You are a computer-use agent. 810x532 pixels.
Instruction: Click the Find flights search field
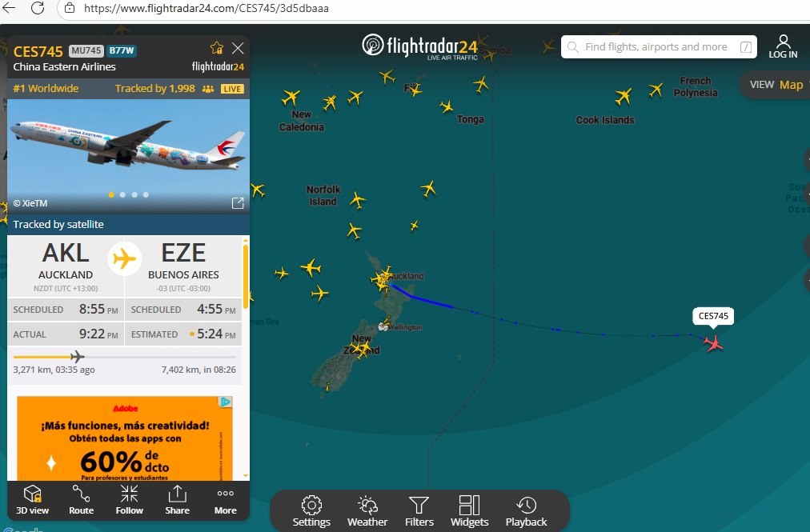(x=659, y=47)
